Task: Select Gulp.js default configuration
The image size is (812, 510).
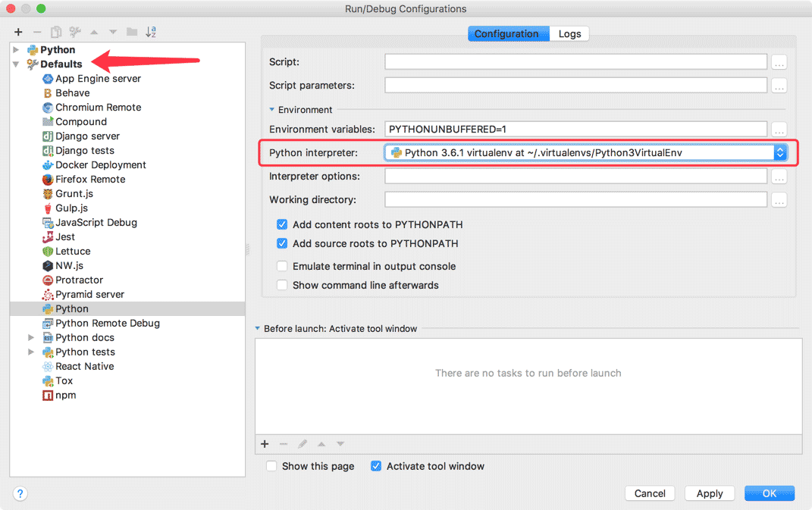Action: click(71, 208)
